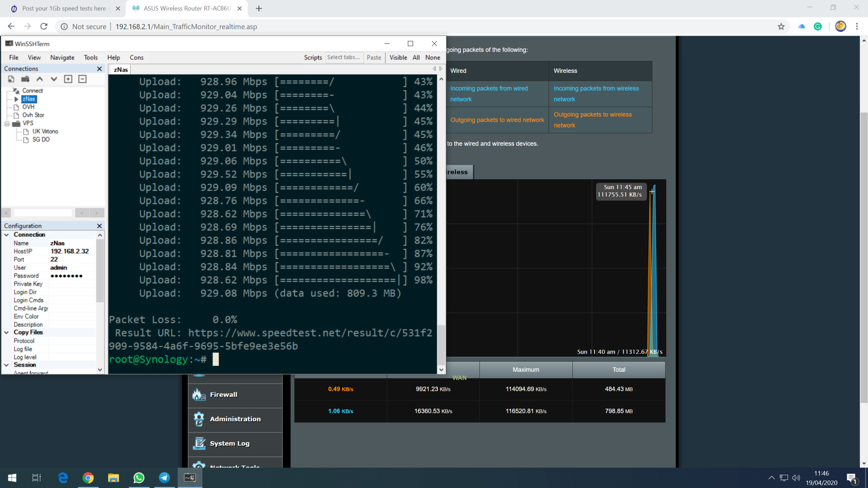Click the Not secure site info icon

pyautogui.click(x=64, y=27)
